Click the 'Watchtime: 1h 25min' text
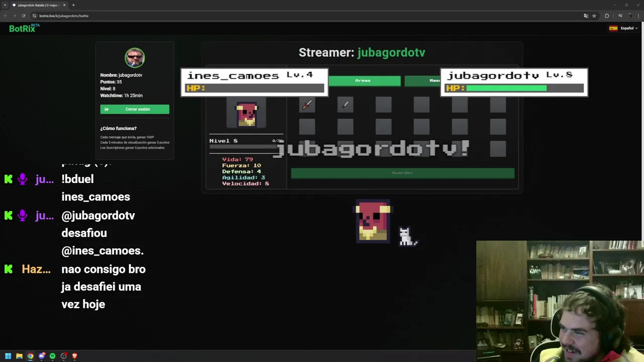Image resolution: width=644 pixels, height=362 pixels. click(x=121, y=96)
